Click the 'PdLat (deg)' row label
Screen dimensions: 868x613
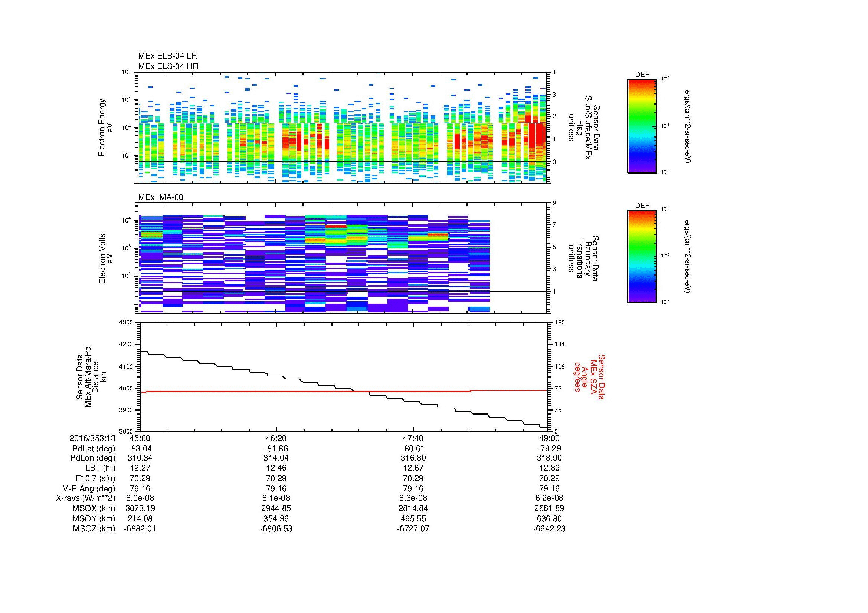pos(94,449)
